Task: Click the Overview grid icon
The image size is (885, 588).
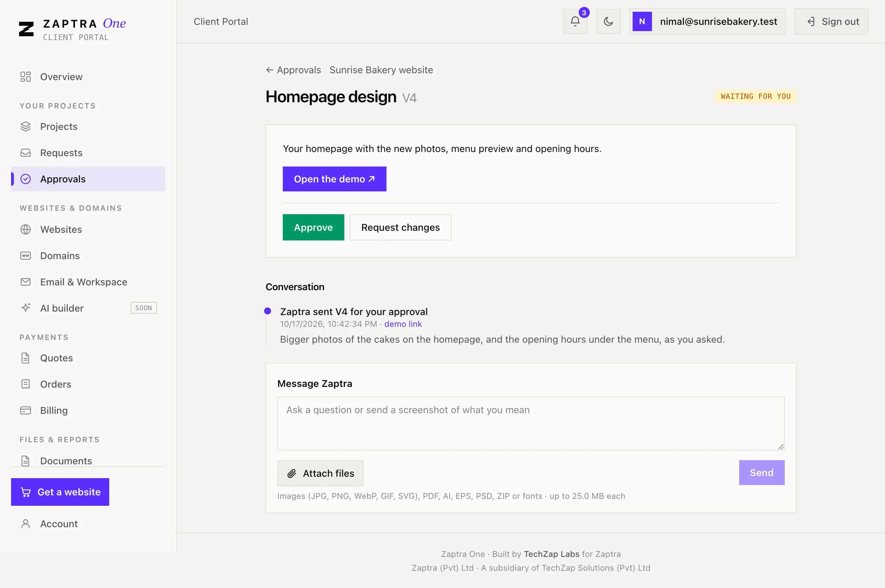Action: coord(26,77)
